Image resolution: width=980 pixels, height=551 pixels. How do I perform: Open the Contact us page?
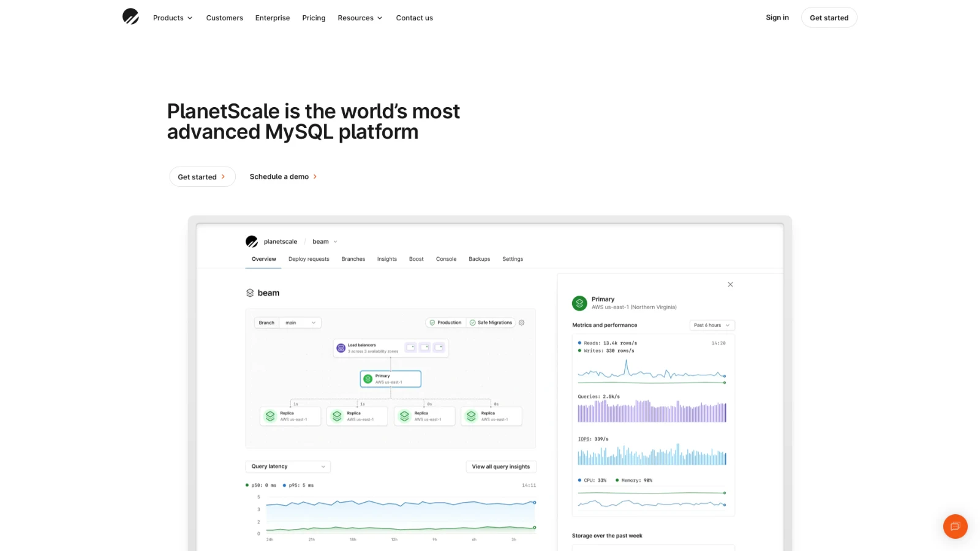click(x=414, y=18)
